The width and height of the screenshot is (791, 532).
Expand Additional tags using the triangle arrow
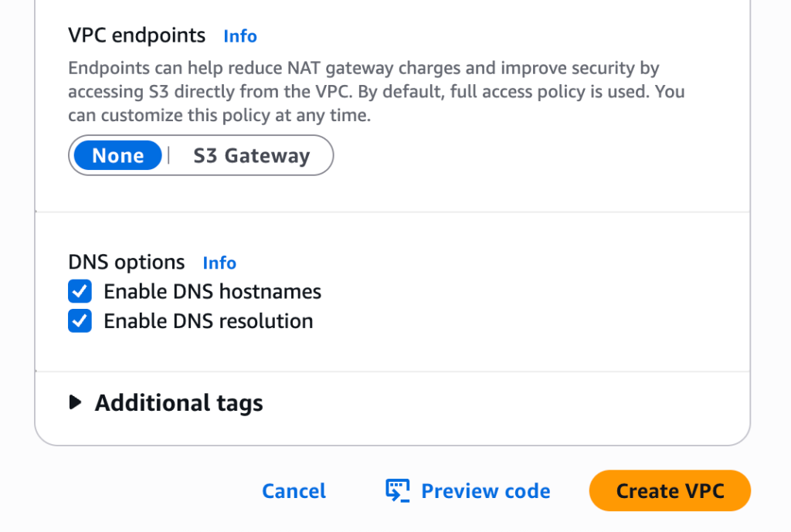pos(75,402)
